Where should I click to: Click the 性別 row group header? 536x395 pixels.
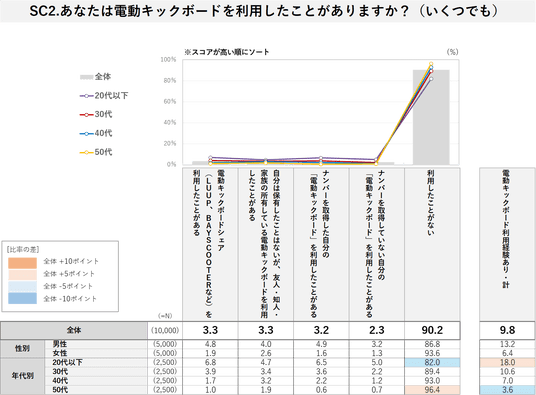click(x=23, y=349)
